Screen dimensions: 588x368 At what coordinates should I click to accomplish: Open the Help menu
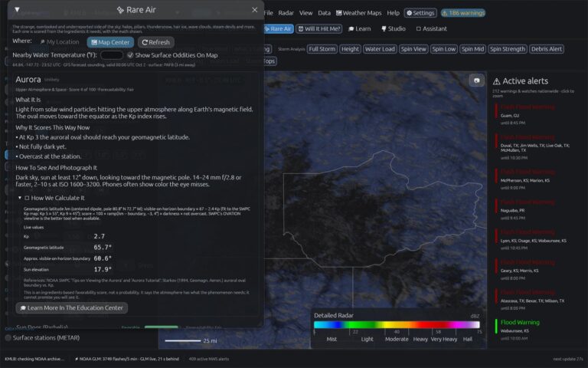point(393,13)
